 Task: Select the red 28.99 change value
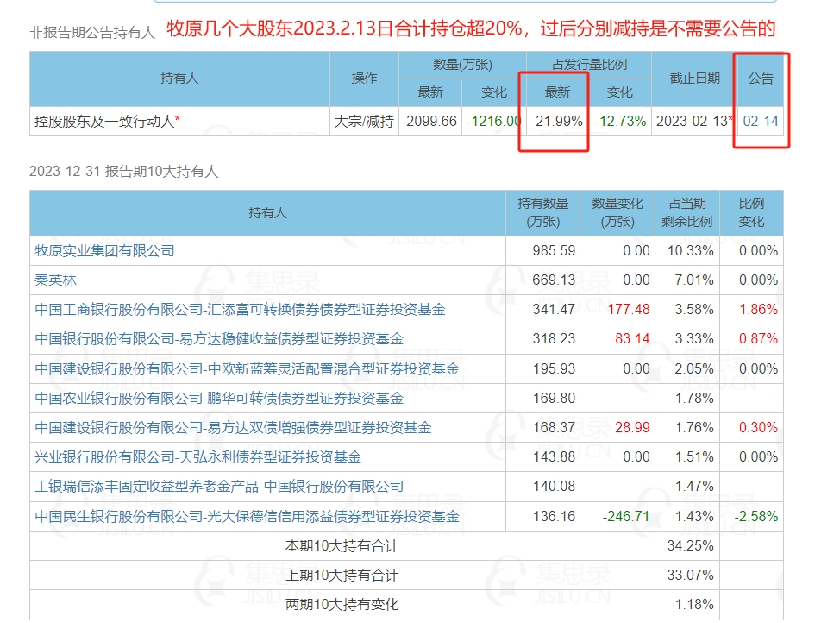point(632,428)
